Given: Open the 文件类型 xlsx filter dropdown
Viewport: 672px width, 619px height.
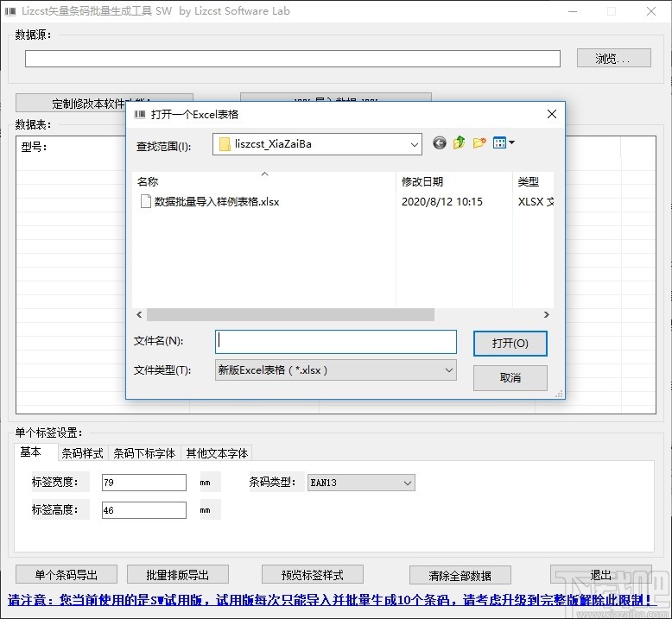Looking at the screenshot, I should pos(448,370).
